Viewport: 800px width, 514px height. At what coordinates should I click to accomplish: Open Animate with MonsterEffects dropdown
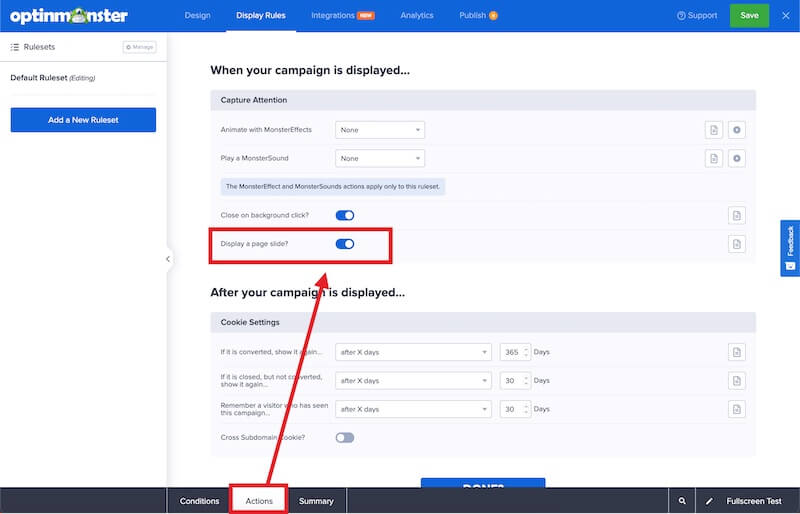click(380, 130)
